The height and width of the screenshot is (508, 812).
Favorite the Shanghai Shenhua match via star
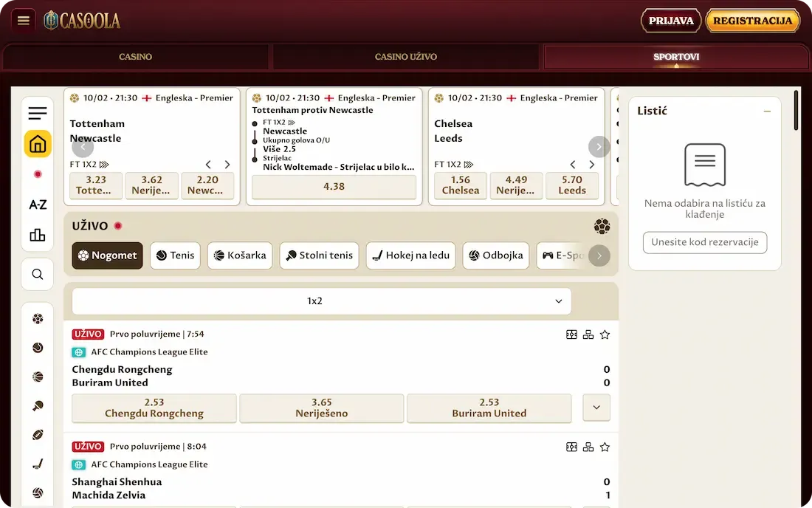[x=605, y=446]
